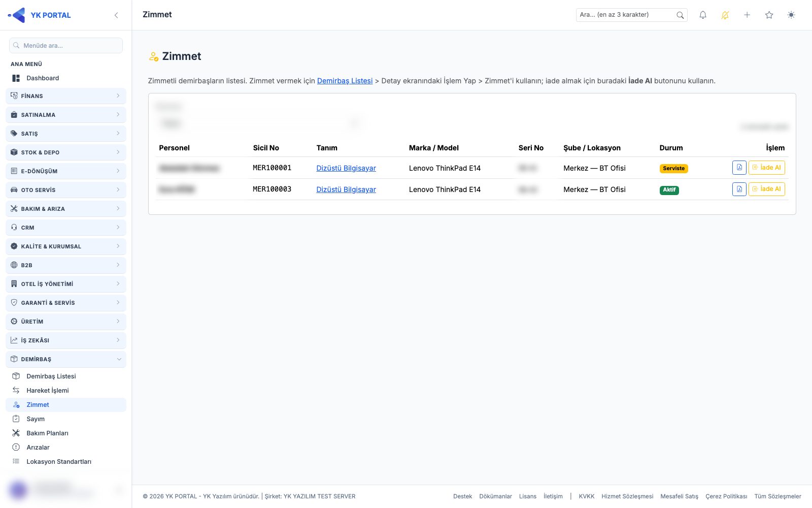Open the blurred filter dropdown above table
This screenshot has height=508, width=812.
click(260, 123)
